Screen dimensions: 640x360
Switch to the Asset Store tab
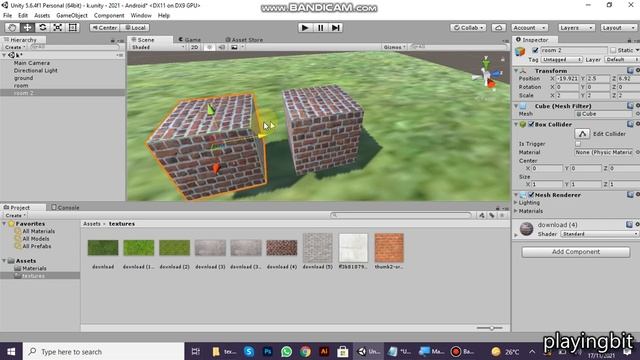(x=244, y=40)
